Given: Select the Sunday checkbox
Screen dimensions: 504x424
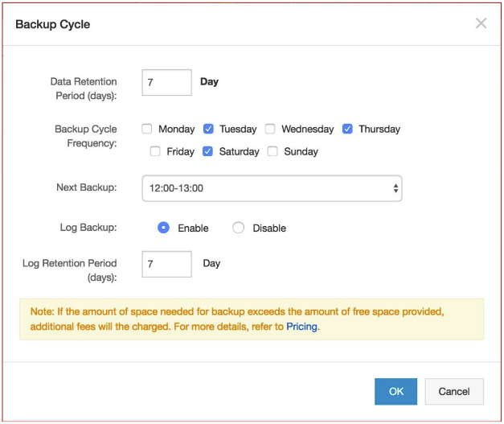Looking at the screenshot, I should 272,151.
